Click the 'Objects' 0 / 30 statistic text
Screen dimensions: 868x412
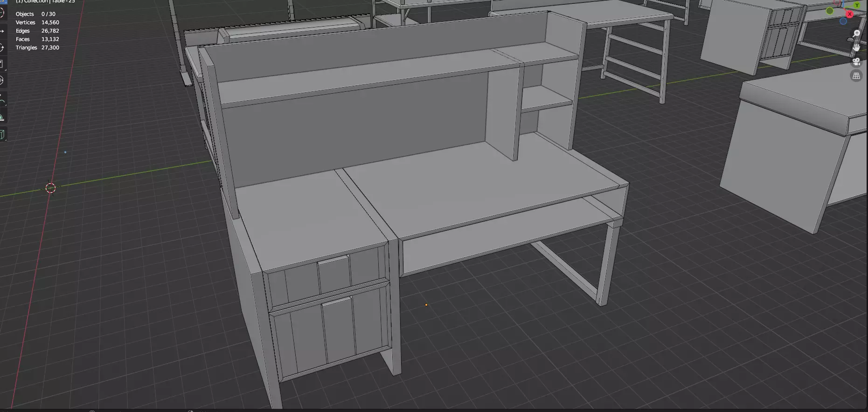pos(35,14)
